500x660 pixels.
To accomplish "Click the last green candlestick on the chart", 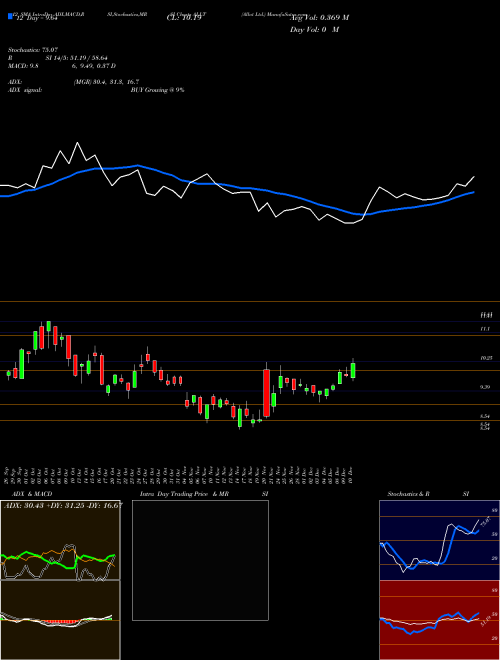I will pos(353,370).
